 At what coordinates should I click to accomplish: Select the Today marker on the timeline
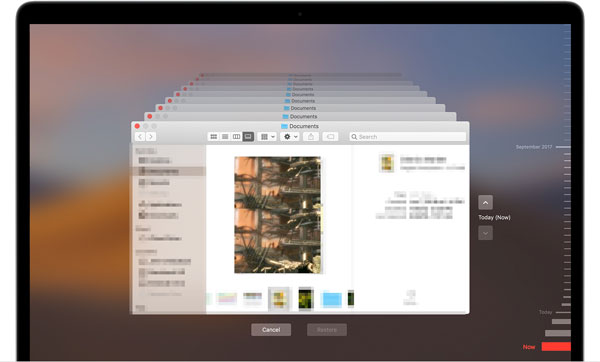coord(545,312)
